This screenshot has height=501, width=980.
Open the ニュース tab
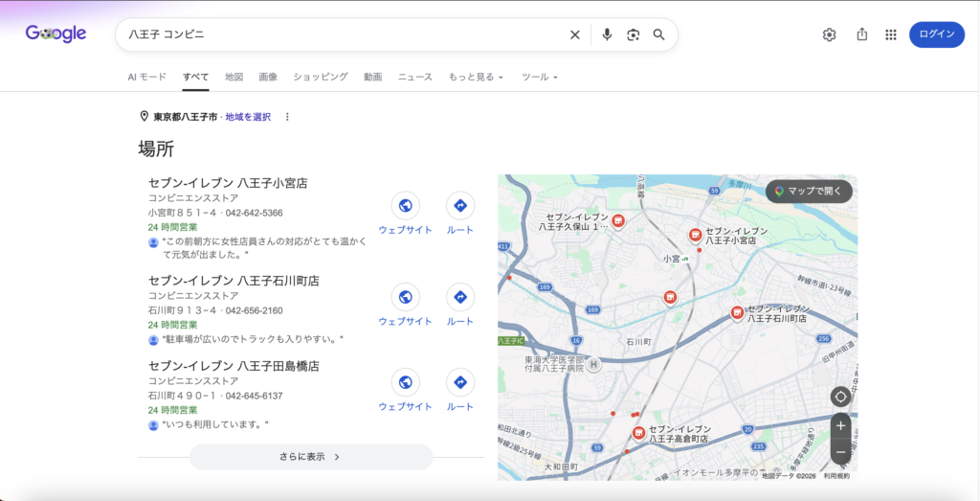click(415, 77)
